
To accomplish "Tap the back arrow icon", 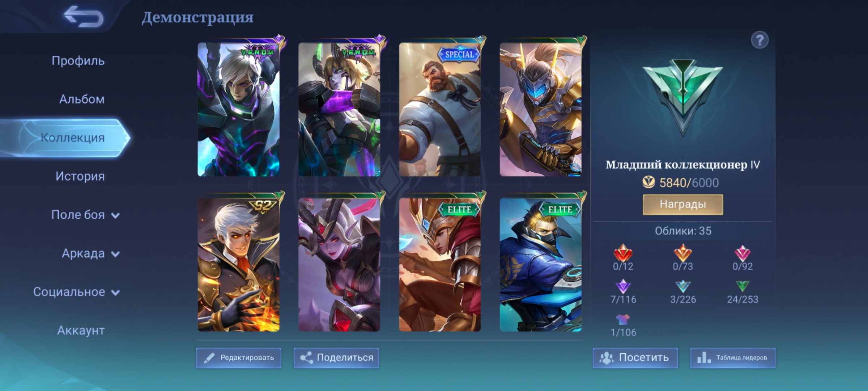I will 84,17.
